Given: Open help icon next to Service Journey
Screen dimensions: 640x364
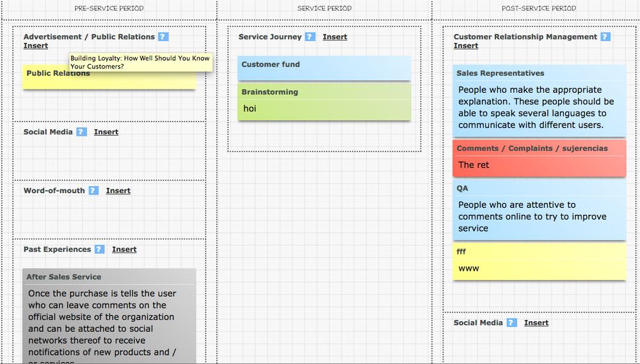Looking at the screenshot, I should (x=310, y=37).
